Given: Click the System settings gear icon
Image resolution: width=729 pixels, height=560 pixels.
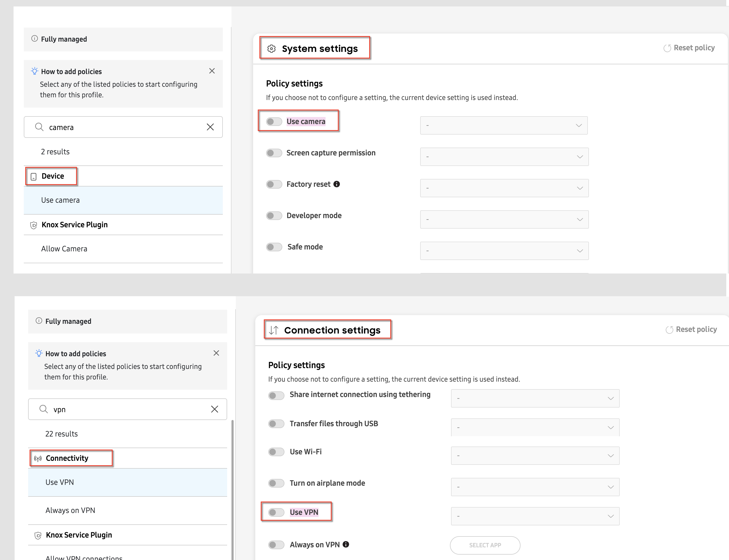Looking at the screenshot, I should [x=271, y=49].
